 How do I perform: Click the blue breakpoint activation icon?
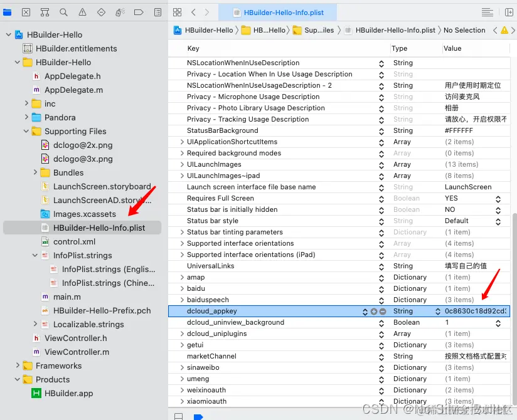tap(198, 417)
